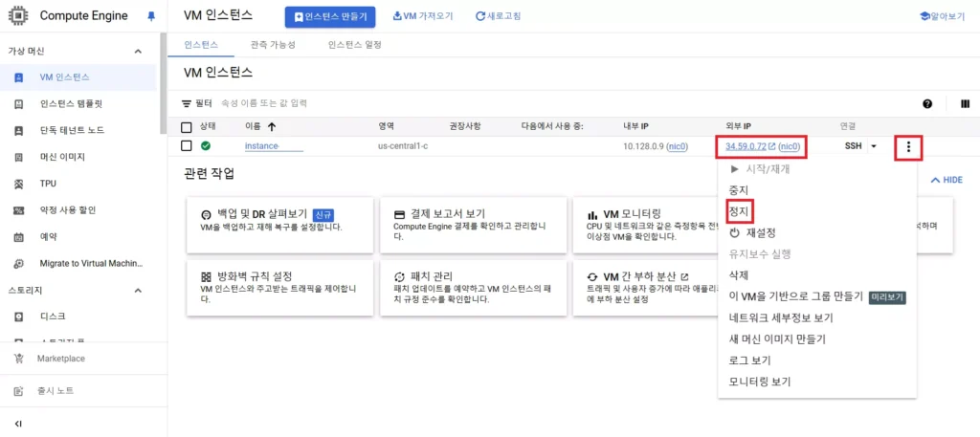Switch to the 관측 가능성 tab

273,45
